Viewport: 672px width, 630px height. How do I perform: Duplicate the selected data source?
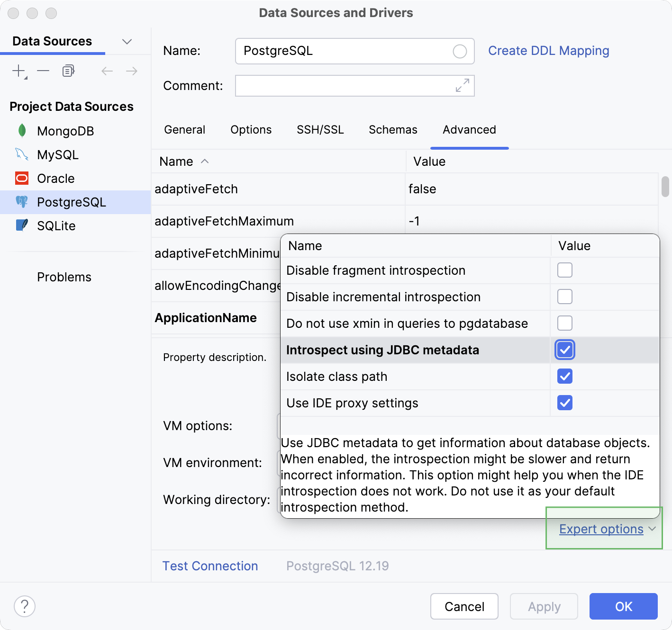pyautogui.click(x=68, y=71)
